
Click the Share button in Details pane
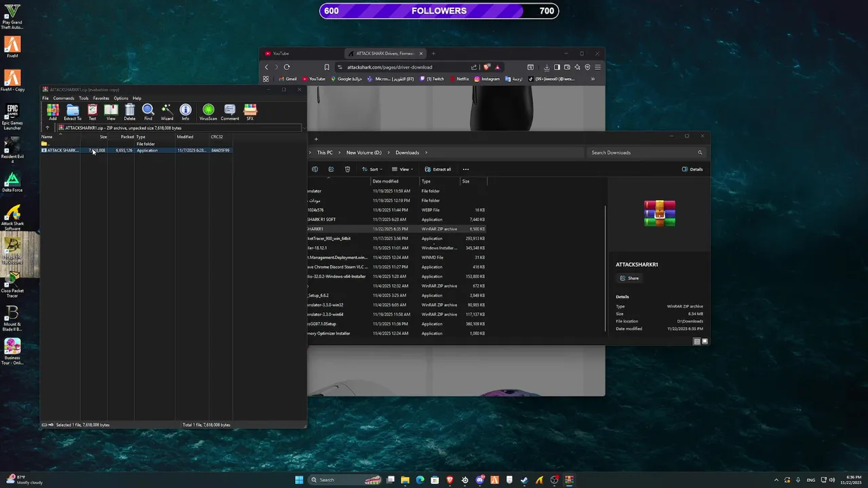click(x=629, y=278)
